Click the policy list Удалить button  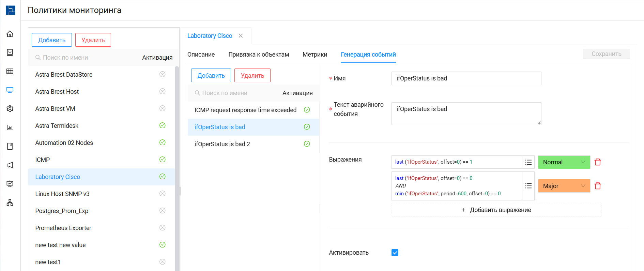[x=93, y=40]
